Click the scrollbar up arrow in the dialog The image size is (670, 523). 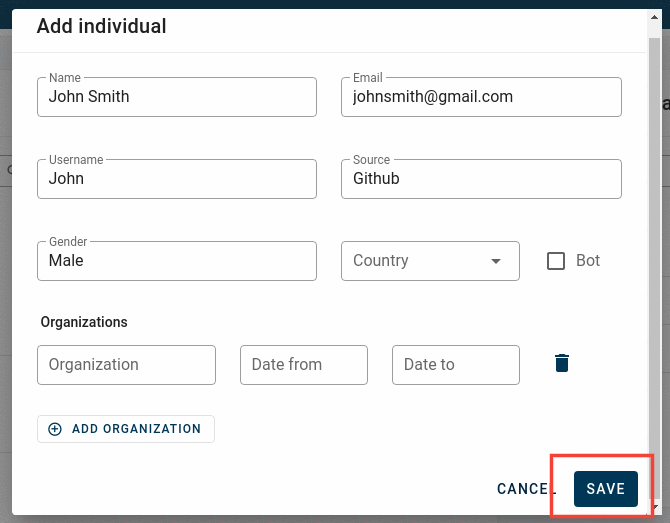tap(654, 18)
